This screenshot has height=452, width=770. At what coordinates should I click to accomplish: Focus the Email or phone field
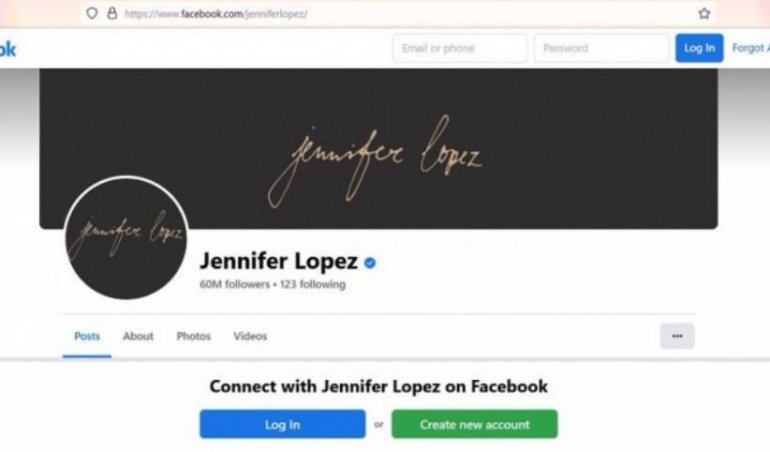point(460,48)
